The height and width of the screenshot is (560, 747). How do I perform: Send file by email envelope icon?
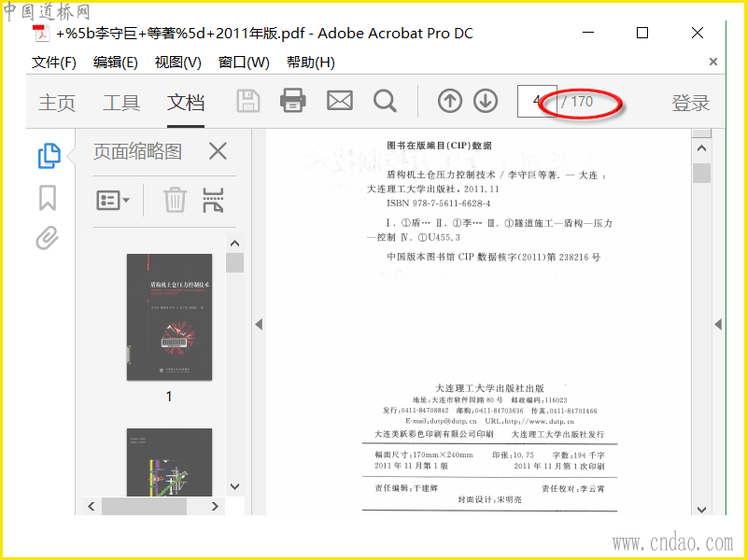[x=340, y=101]
